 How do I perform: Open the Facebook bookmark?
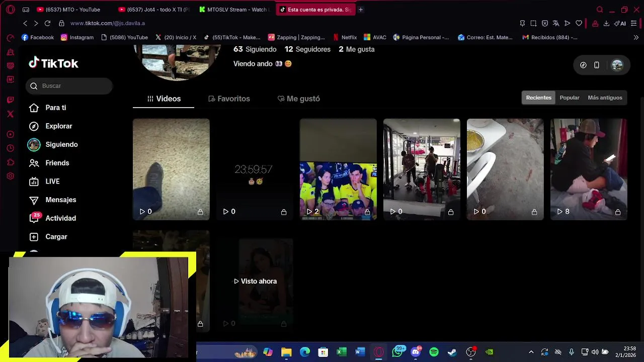pyautogui.click(x=38, y=37)
